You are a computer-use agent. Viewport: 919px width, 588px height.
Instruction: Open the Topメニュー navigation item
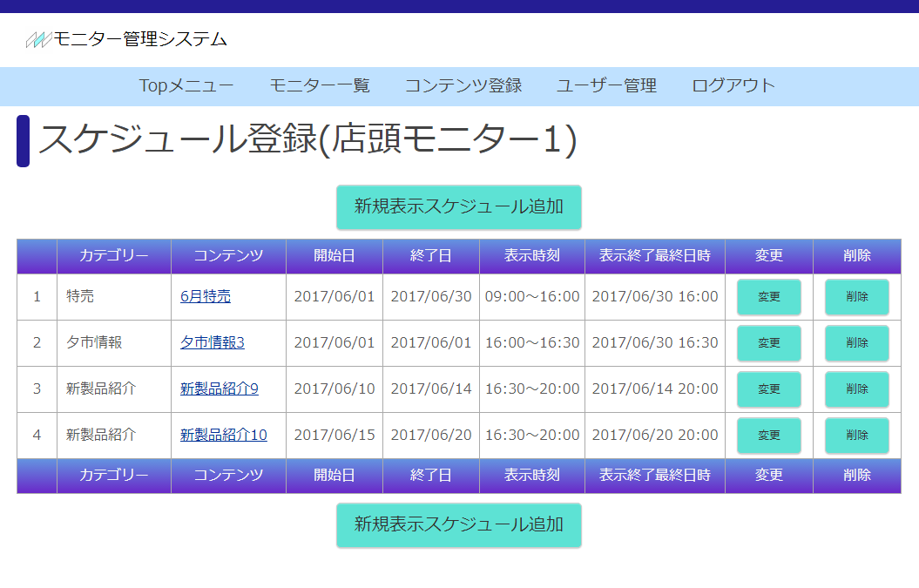tap(186, 85)
